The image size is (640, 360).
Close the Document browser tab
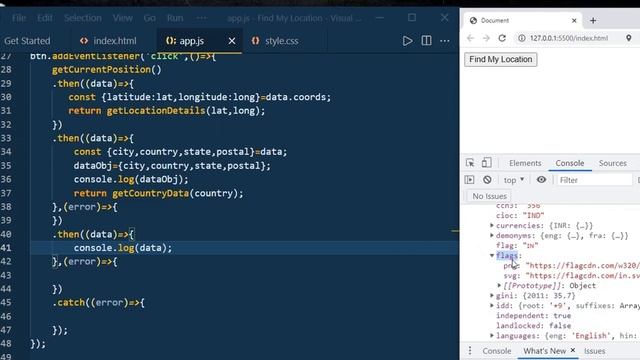click(574, 20)
